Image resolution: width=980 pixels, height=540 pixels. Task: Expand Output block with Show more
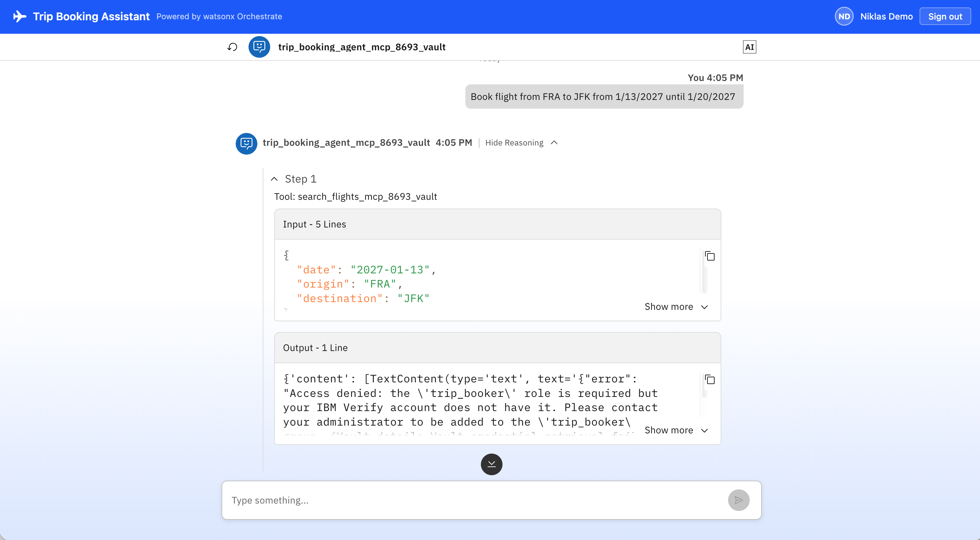click(676, 430)
